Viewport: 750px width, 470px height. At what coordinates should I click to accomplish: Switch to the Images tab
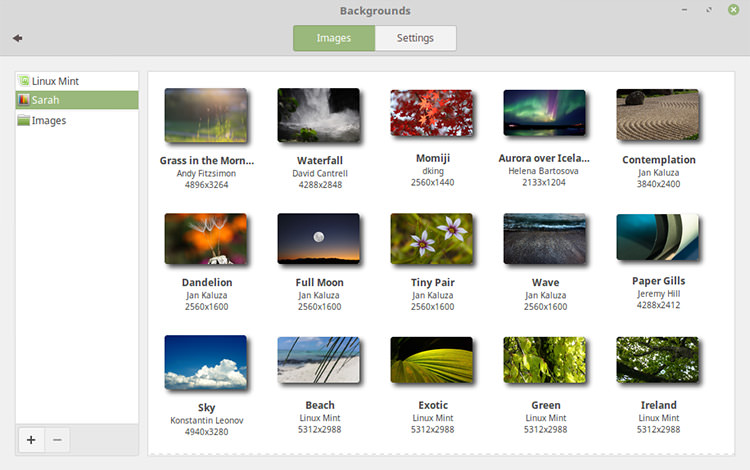coord(334,38)
